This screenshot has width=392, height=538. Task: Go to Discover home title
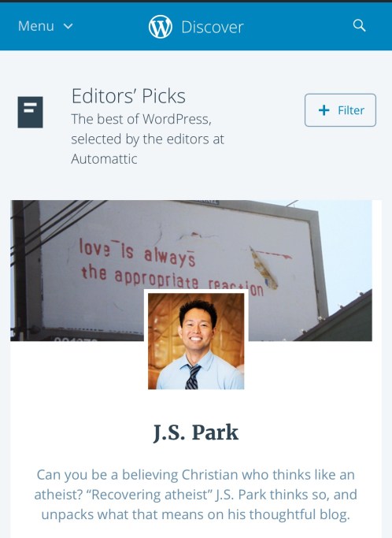(x=213, y=27)
